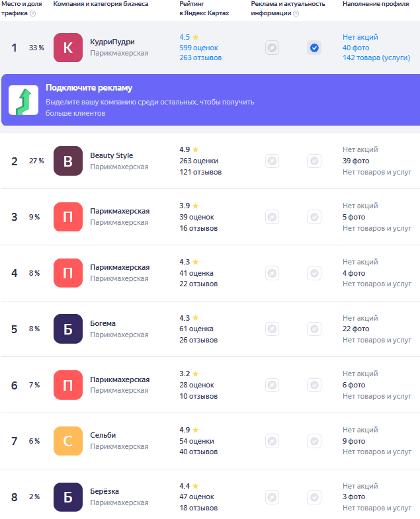The height and width of the screenshot is (519, 420).
Task: Click the 39 фото text
Action: click(x=356, y=161)
